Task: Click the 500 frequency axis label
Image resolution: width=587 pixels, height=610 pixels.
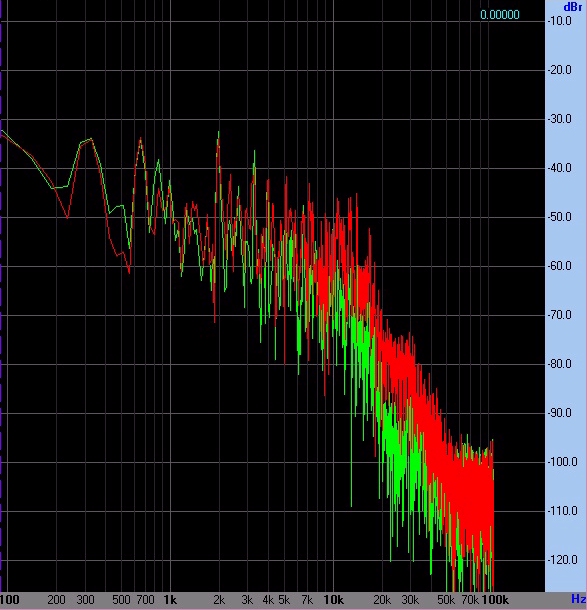Action: click(x=121, y=600)
